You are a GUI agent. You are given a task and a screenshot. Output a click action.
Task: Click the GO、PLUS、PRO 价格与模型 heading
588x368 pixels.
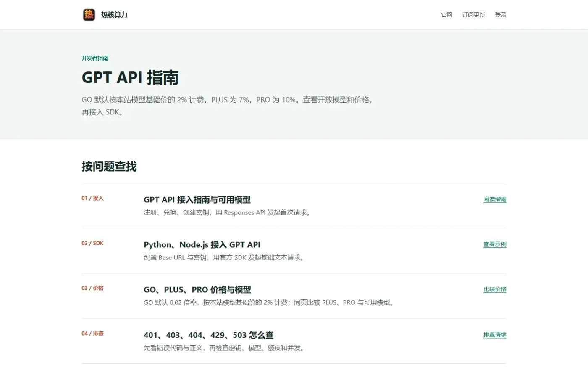point(197,290)
